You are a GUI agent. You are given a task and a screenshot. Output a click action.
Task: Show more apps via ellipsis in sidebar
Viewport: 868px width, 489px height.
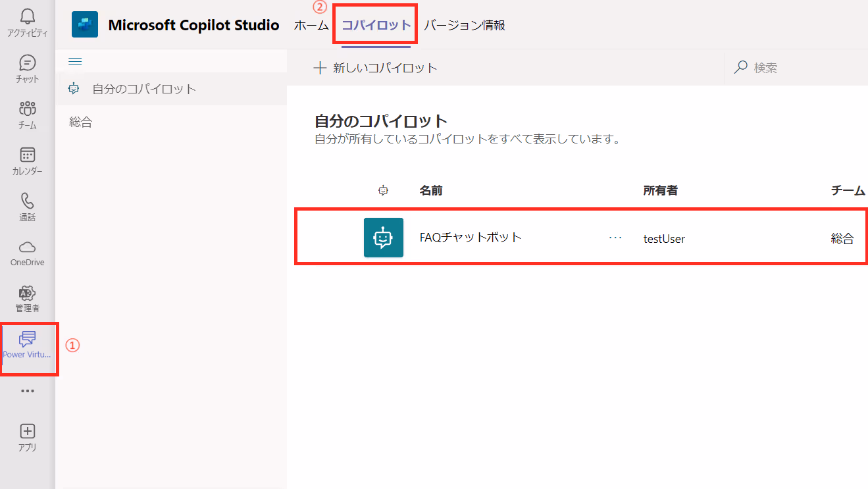(27, 391)
